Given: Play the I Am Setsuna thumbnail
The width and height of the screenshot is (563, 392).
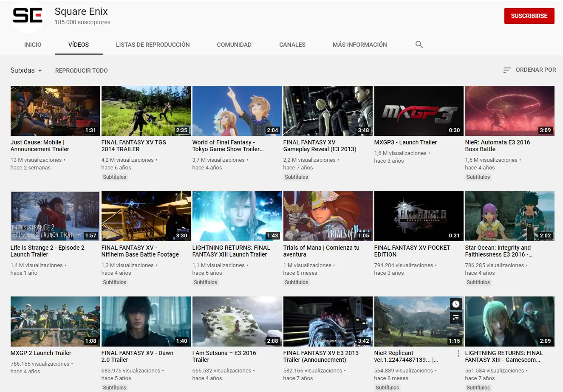Looking at the screenshot, I should (237, 321).
